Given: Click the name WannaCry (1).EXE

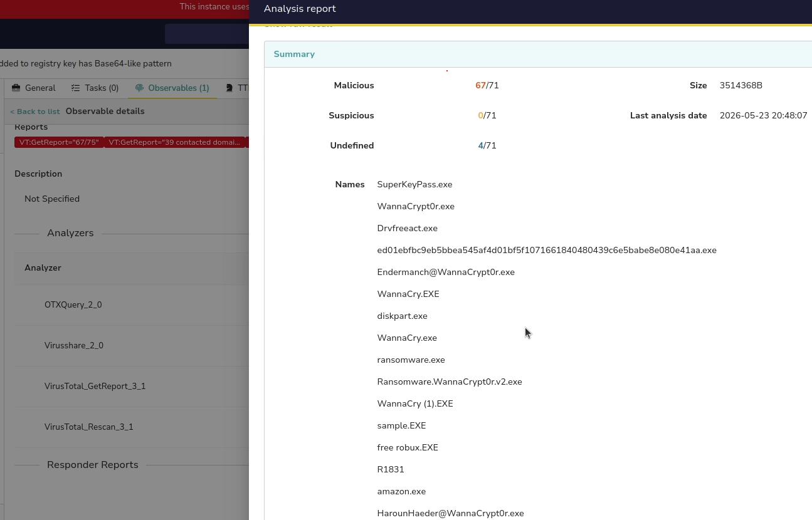Looking at the screenshot, I should pos(415,403).
